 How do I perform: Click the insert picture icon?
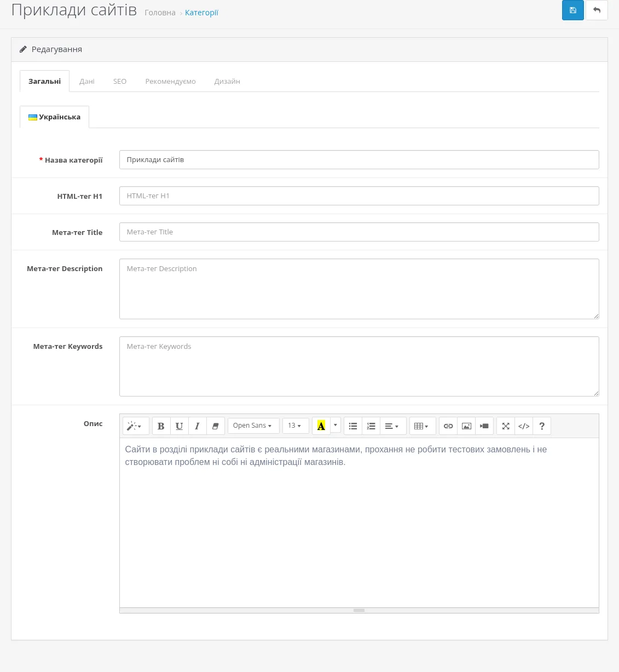click(466, 426)
